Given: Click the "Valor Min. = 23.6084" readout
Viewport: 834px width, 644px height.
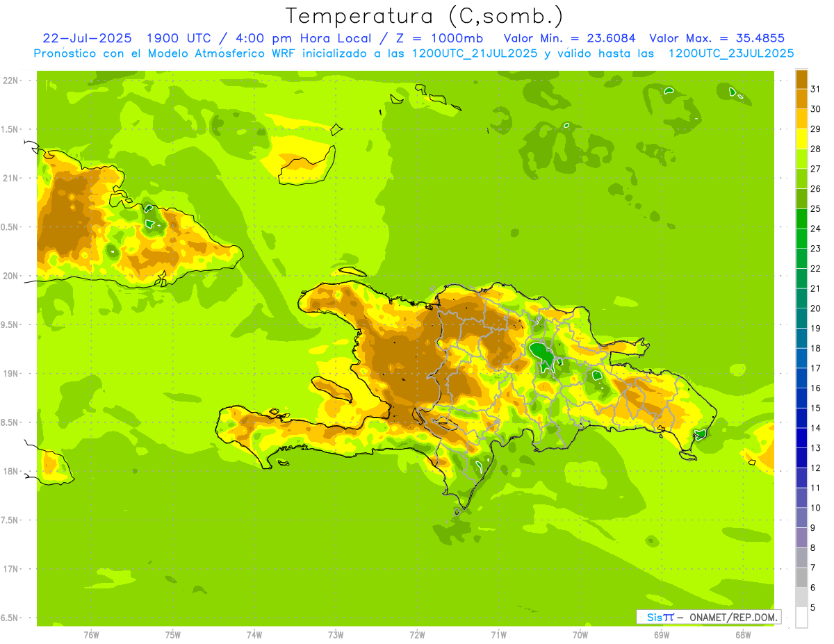Looking at the screenshot, I should click(x=570, y=38).
